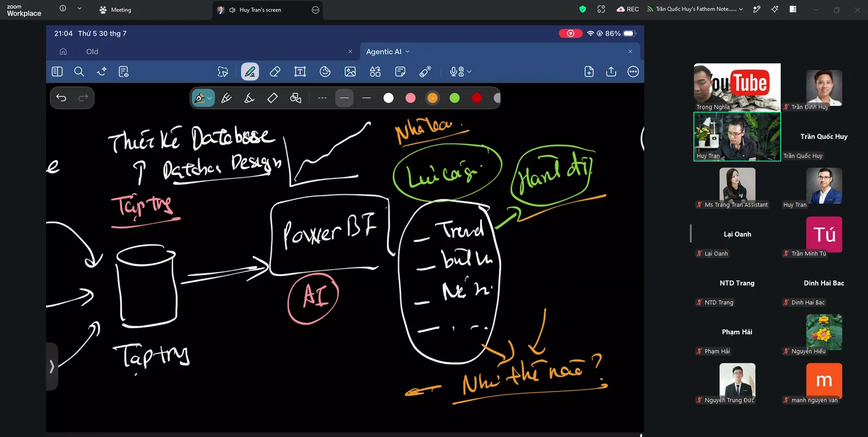Screen dimensions: 868x437
Task: Open the shapes elements tool
Action: coord(375,72)
